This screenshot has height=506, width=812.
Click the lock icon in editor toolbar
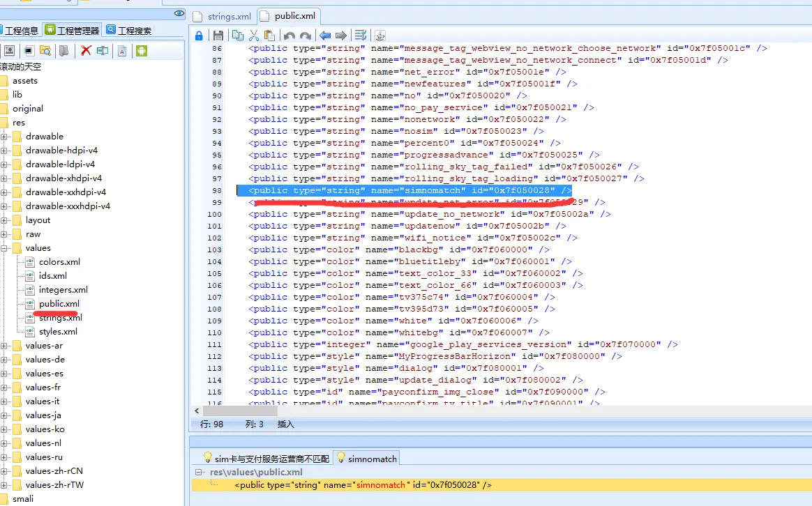pos(199,35)
